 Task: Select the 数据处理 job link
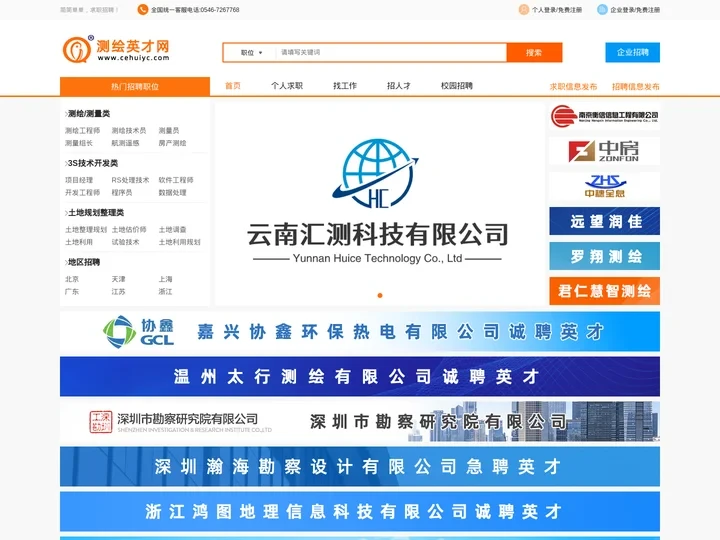tap(173, 192)
